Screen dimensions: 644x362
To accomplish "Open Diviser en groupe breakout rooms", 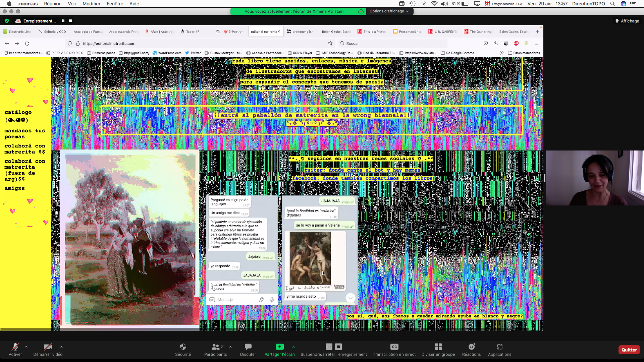I will [438, 349].
